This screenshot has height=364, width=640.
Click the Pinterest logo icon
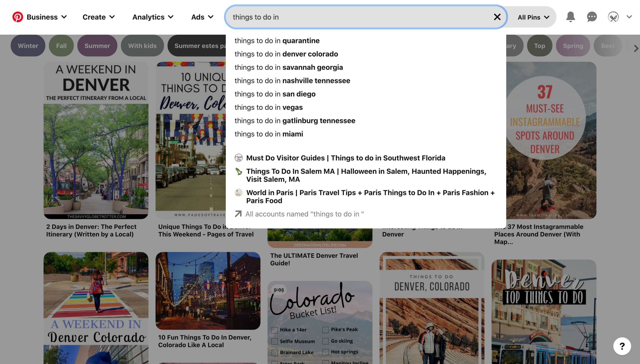click(18, 17)
